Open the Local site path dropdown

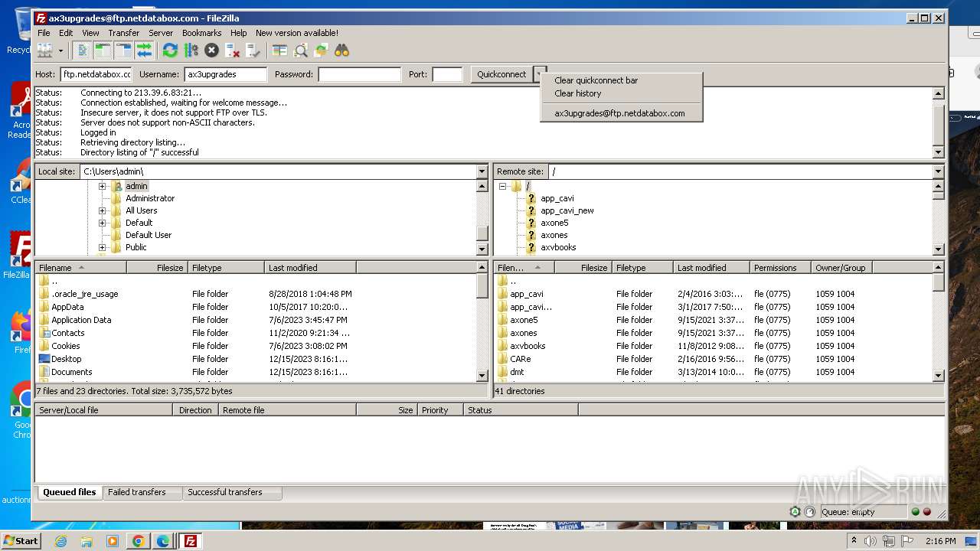point(482,171)
